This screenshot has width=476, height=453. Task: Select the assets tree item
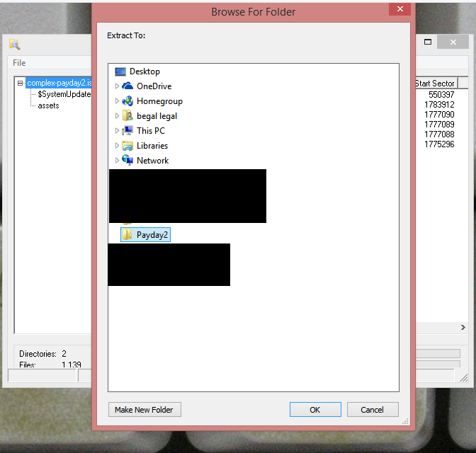coord(48,105)
